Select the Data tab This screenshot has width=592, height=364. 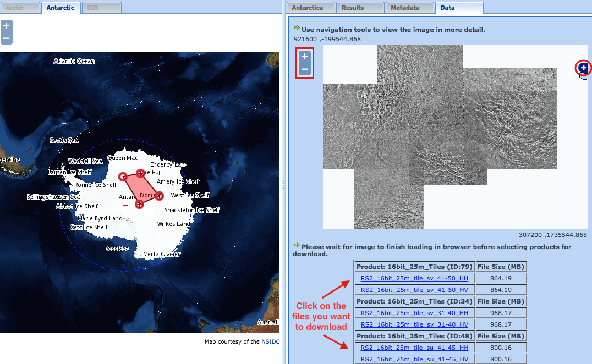coord(459,8)
